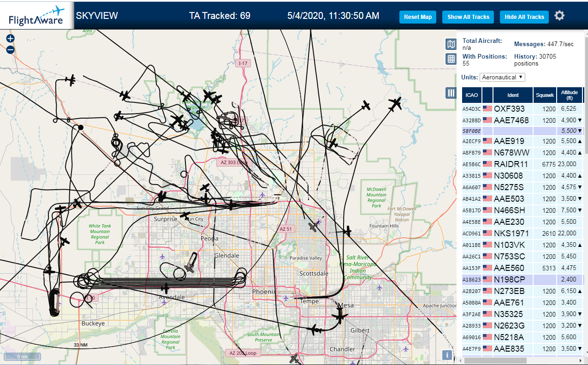Sort by ICAO column header
Screen dimensions: 588x365
[472, 95]
